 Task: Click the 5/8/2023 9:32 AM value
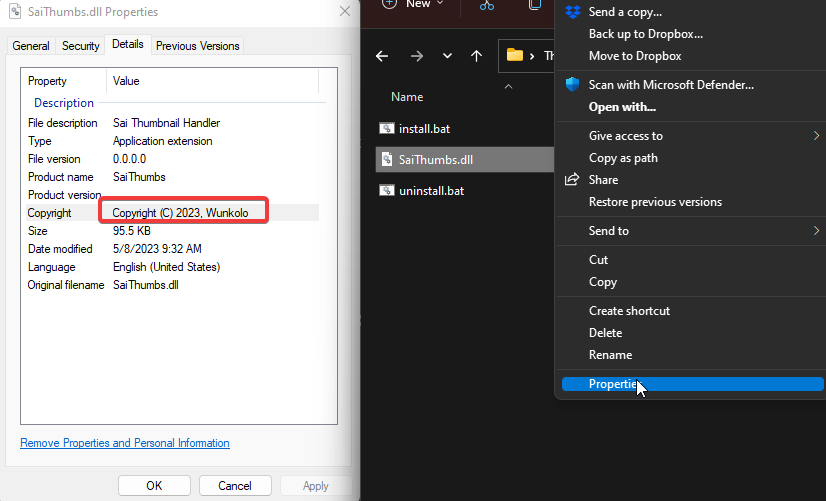157,249
